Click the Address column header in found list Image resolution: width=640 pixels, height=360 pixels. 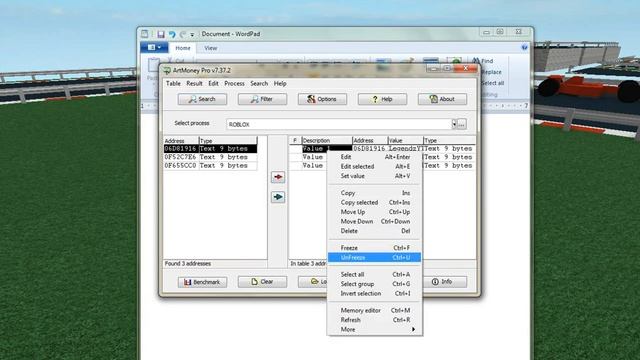click(x=181, y=141)
